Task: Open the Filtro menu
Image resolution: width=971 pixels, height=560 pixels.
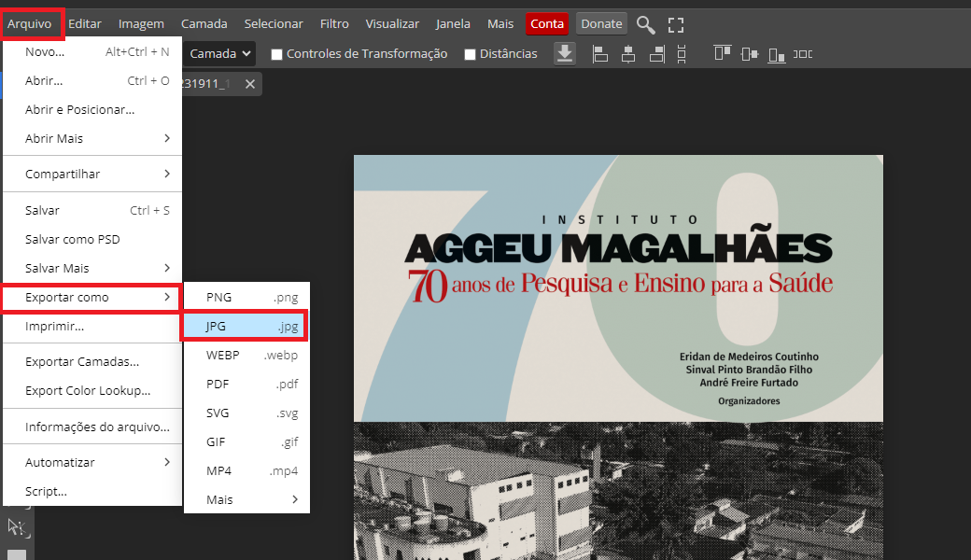Action: point(334,24)
